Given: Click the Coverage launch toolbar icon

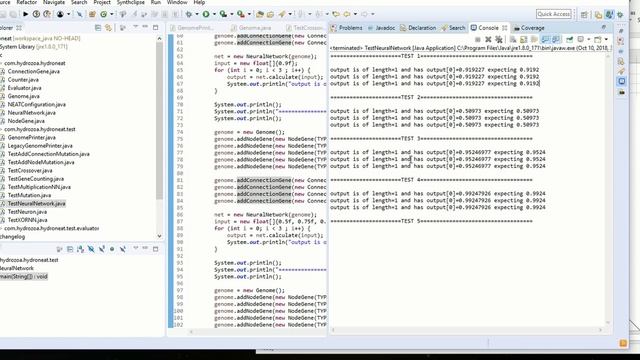Looking at the screenshot, I should click(223, 14).
